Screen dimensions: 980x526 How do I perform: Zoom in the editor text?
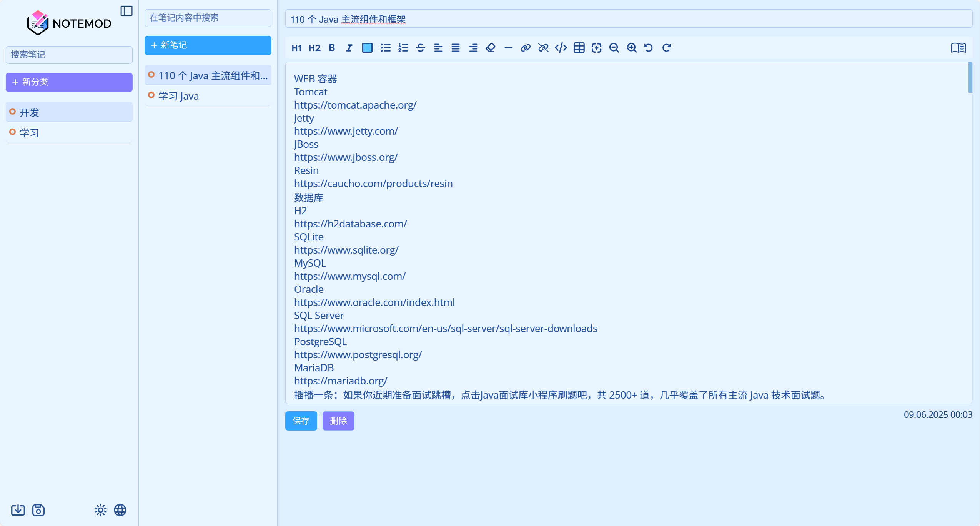point(632,48)
